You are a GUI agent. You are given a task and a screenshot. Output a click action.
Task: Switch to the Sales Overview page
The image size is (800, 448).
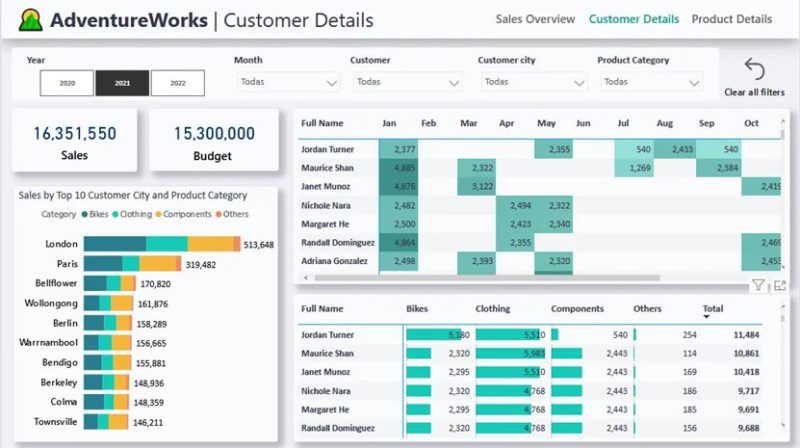tap(535, 19)
